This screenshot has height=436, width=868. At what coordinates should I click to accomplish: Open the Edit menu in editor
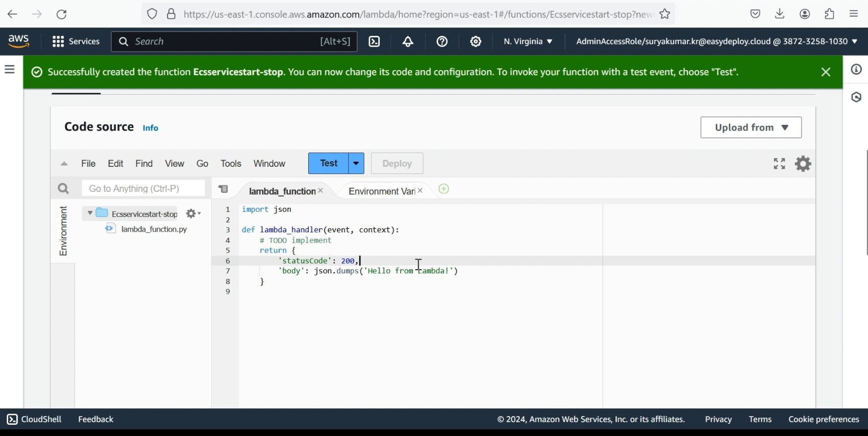116,164
